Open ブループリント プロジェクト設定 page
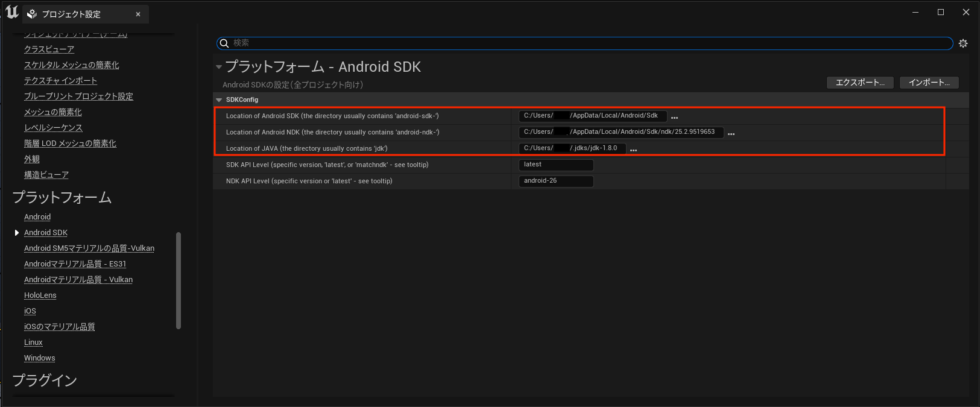The height and width of the screenshot is (407, 980). coord(78,96)
